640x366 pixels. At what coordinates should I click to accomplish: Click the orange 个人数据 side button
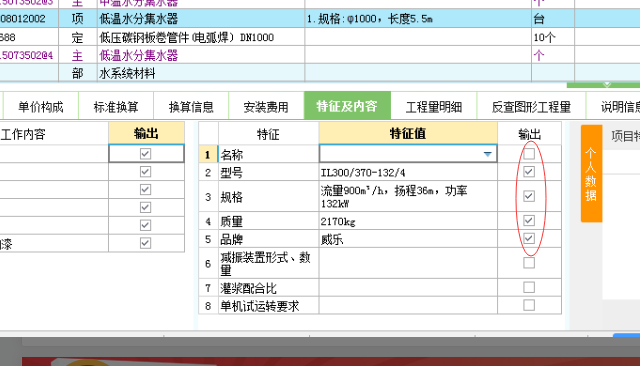point(591,174)
